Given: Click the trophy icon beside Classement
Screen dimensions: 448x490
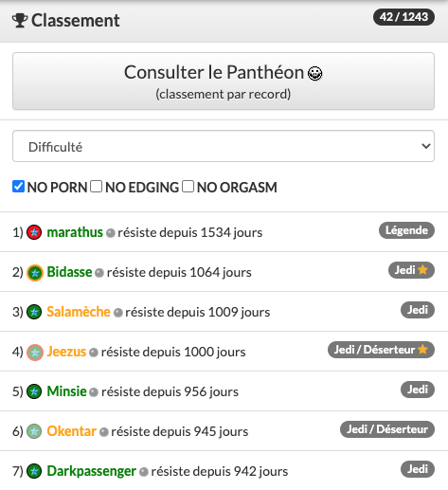Looking at the screenshot, I should tap(20, 21).
